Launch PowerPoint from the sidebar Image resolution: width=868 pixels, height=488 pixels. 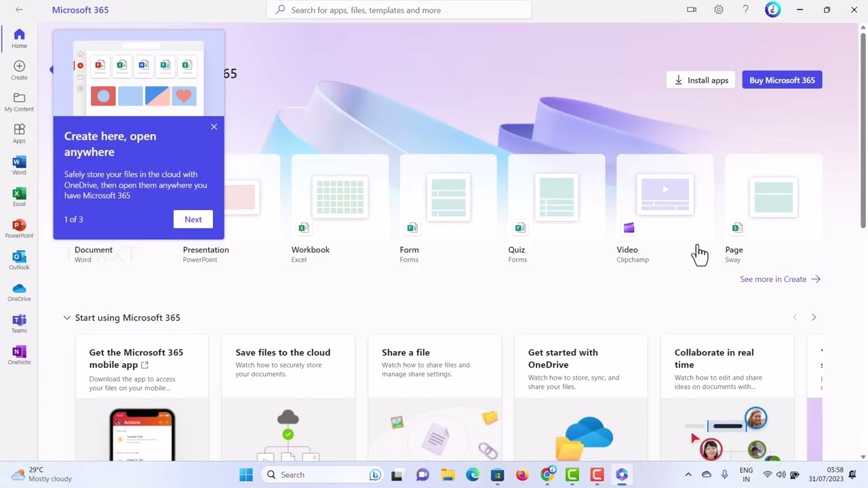coord(19,228)
